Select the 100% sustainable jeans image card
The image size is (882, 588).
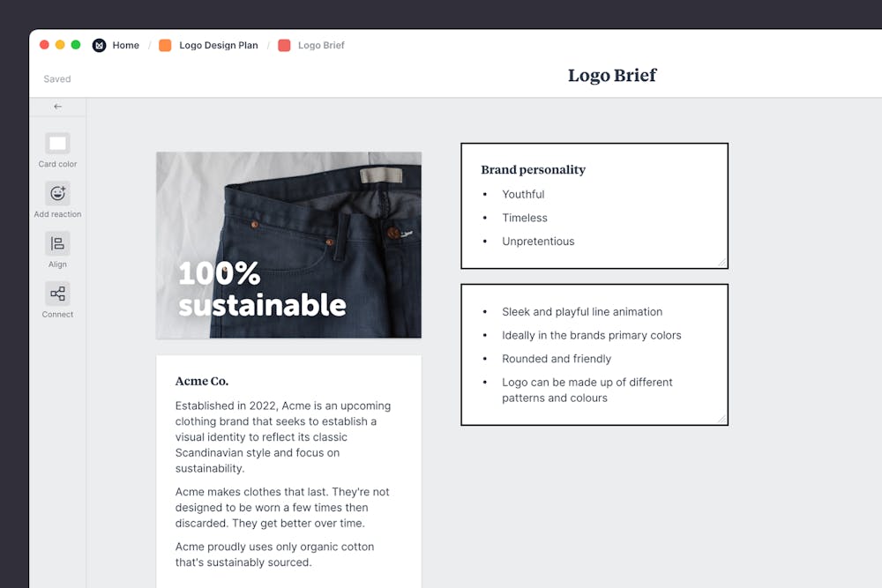pos(288,245)
